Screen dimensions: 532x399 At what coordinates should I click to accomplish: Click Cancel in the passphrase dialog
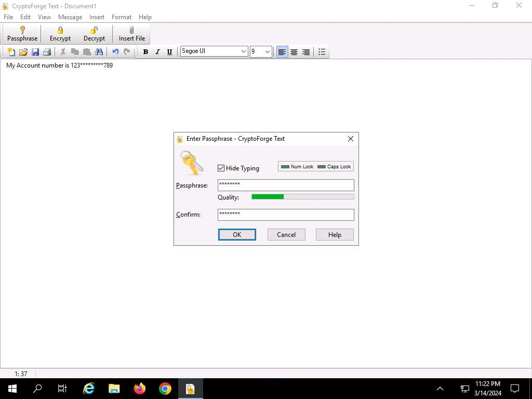click(x=286, y=235)
